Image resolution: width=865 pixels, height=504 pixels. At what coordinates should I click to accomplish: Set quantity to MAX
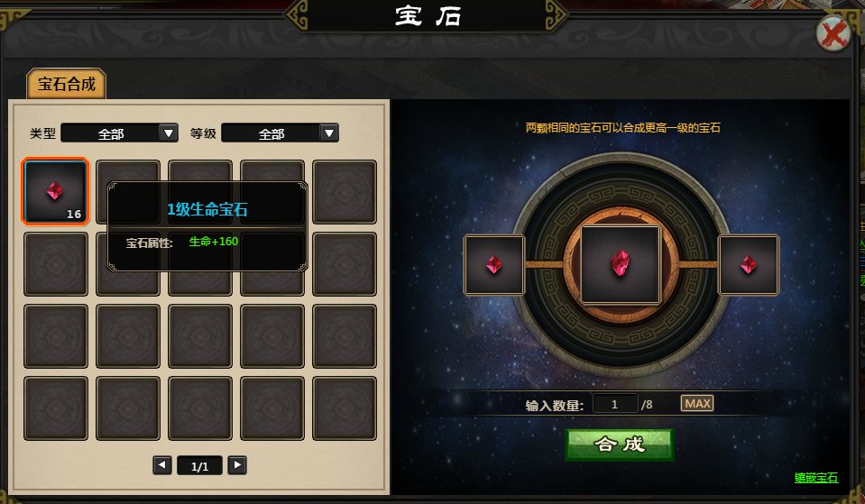click(697, 404)
